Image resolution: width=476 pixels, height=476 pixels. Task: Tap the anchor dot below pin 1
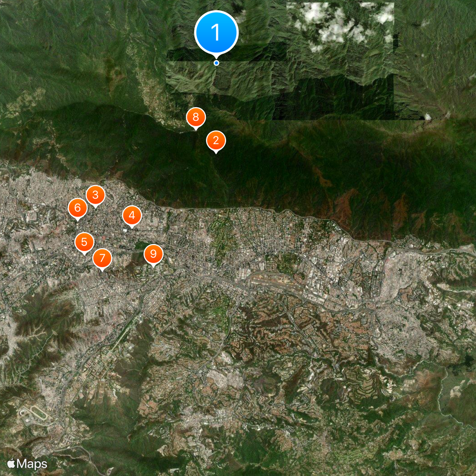215,61
